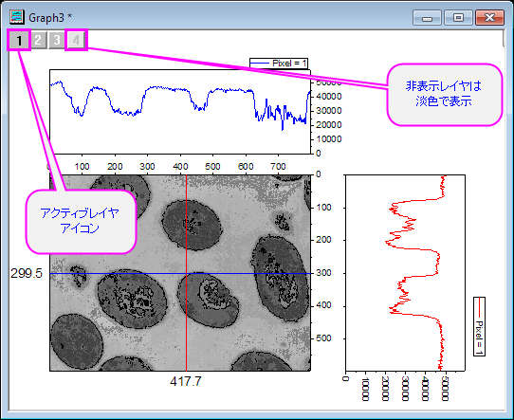Click the Graph3 window icon
The width and height of the screenshot is (514, 420).
pos(16,17)
